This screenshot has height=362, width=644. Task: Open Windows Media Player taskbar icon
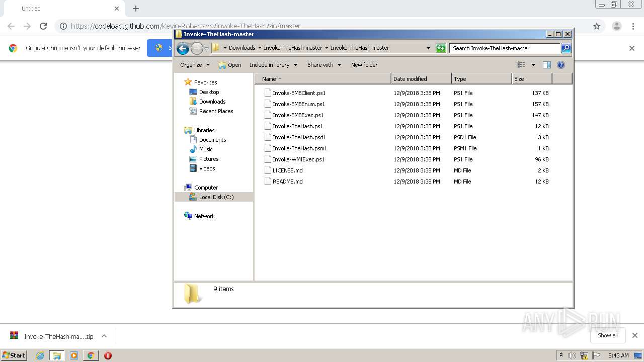point(74,355)
